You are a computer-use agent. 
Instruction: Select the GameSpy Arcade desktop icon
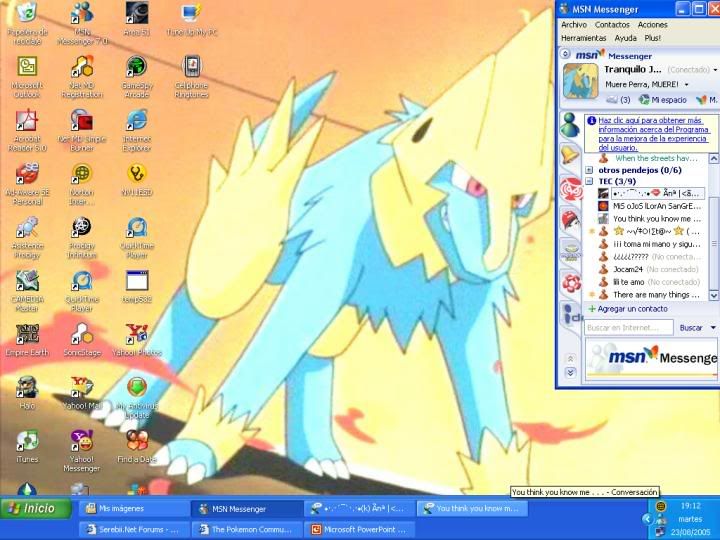137,77
